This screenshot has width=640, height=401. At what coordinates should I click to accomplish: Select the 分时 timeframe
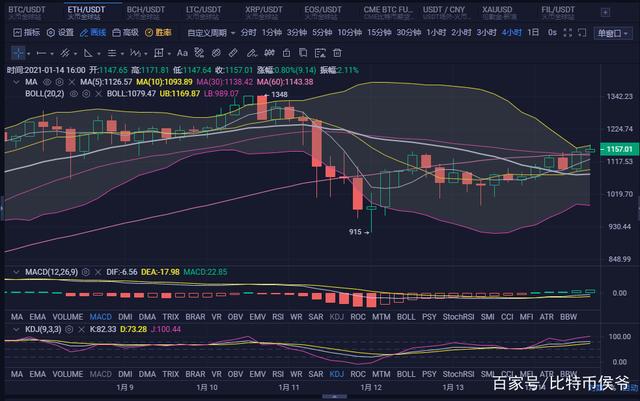point(249,33)
